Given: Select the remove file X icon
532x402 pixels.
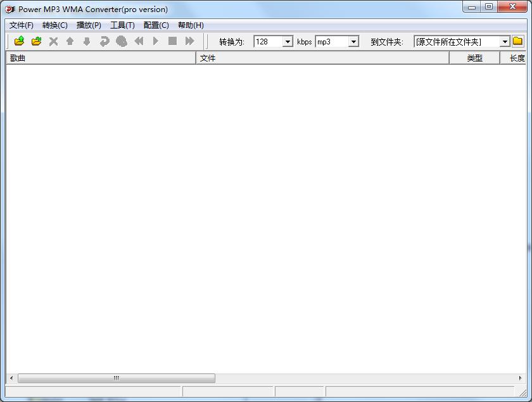Looking at the screenshot, I should [x=53, y=42].
